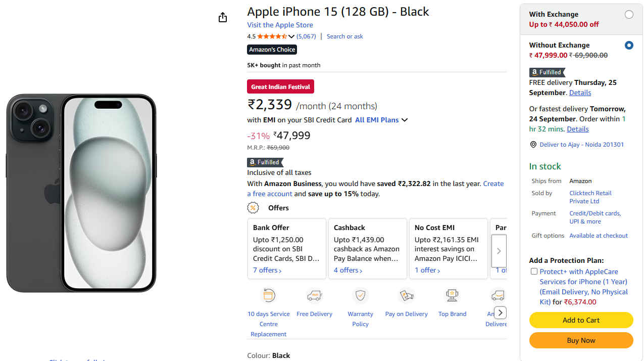Select the With Exchange radio option
644x361 pixels.
629,15
